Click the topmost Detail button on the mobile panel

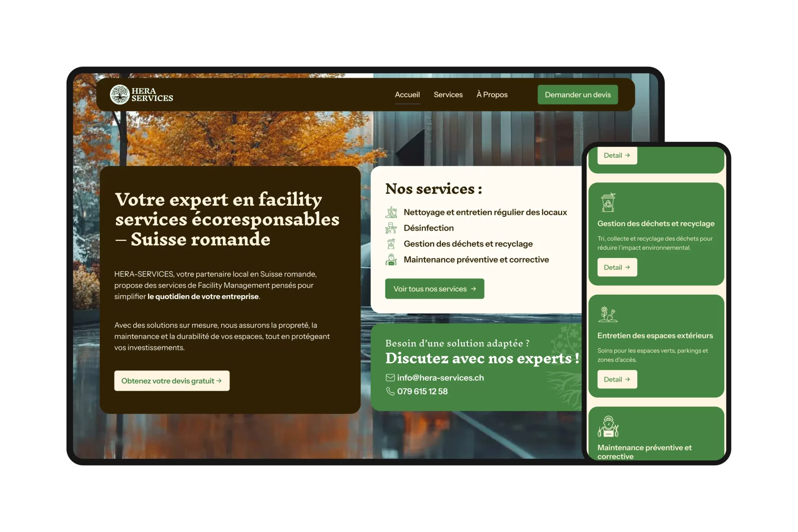[x=617, y=155]
